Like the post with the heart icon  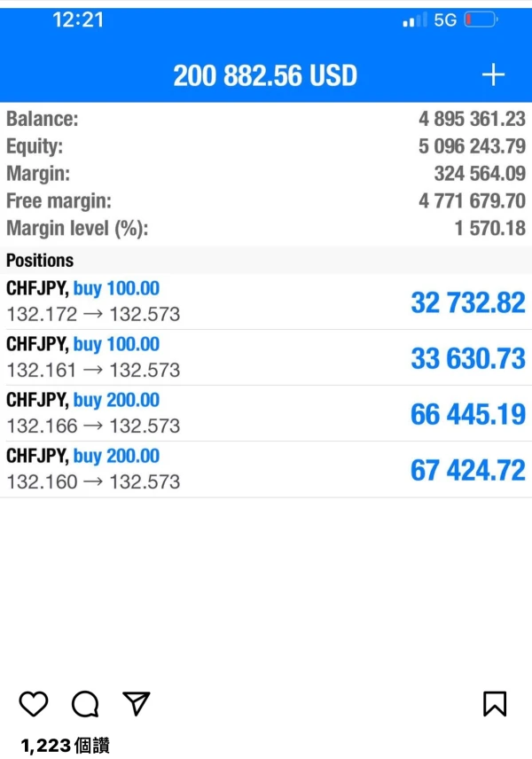coord(34,704)
